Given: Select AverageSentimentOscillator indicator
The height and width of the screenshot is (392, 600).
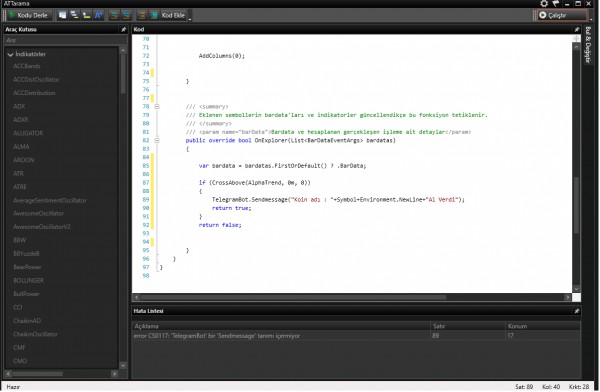Looking at the screenshot, I should click(50, 200).
